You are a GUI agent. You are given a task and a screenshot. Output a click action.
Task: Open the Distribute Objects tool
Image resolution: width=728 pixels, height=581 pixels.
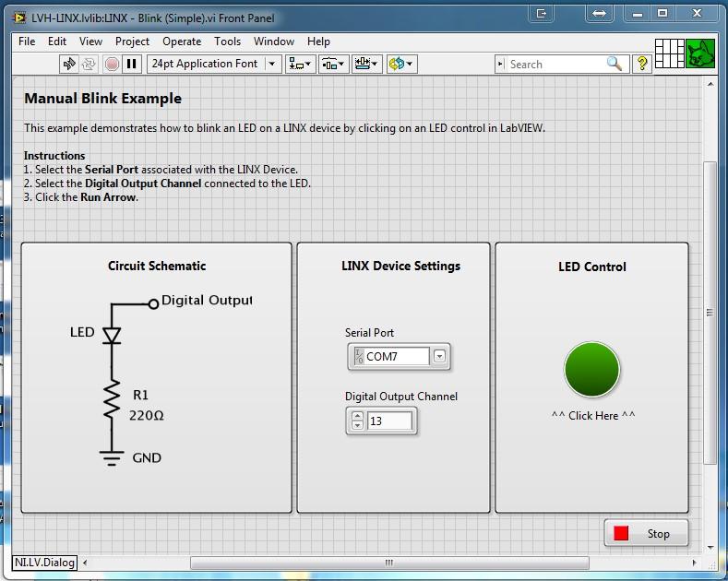tap(333, 64)
